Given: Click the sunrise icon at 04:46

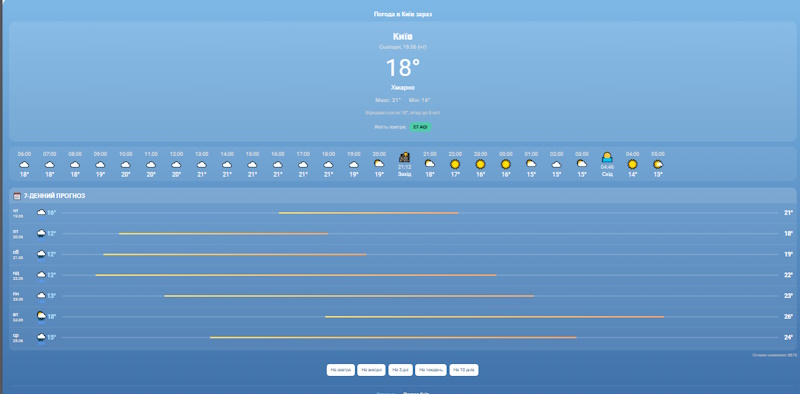Looking at the screenshot, I should point(607,157).
